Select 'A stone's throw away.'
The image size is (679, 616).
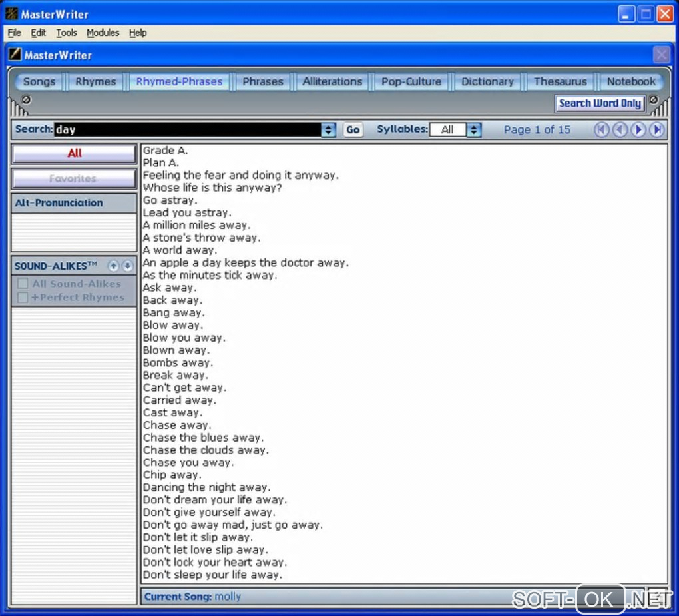[202, 238]
